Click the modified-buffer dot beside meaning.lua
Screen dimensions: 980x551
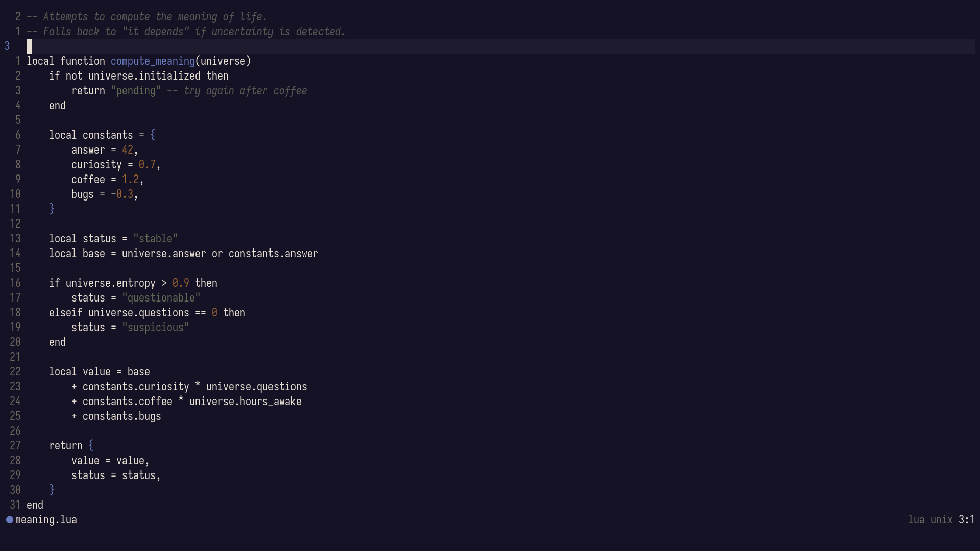click(9, 520)
